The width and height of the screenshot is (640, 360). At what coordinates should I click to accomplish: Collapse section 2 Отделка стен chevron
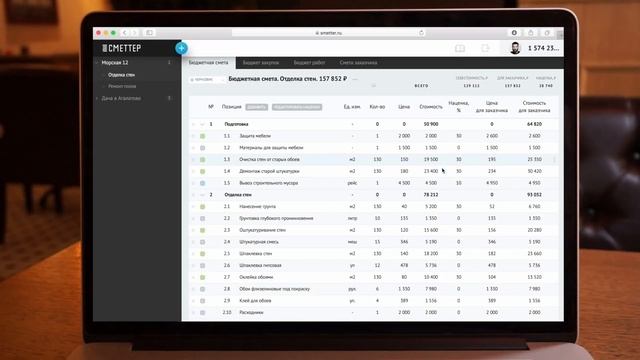tap(202, 195)
